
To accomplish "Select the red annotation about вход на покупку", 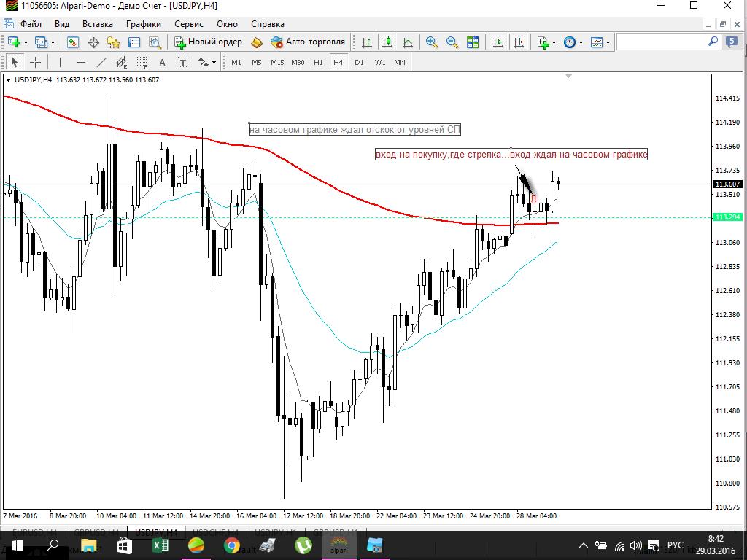I will coord(511,155).
